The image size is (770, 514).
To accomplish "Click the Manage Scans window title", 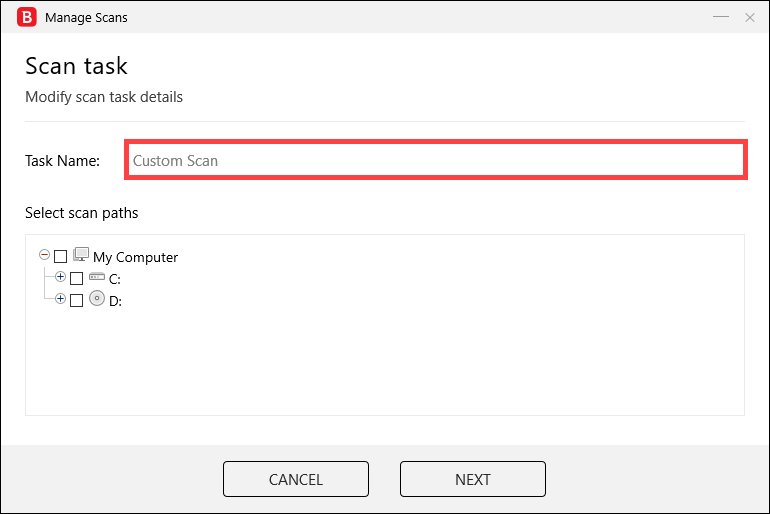I will [86, 18].
